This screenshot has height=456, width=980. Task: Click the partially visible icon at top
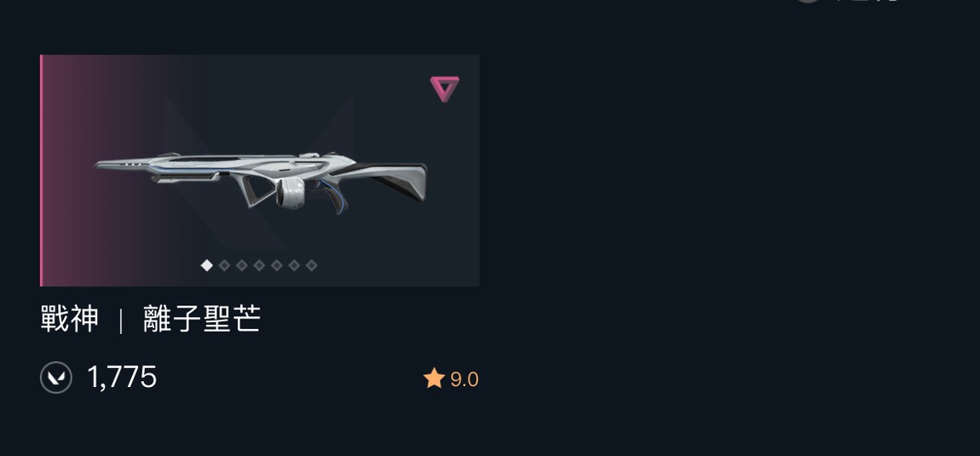coord(808,1)
